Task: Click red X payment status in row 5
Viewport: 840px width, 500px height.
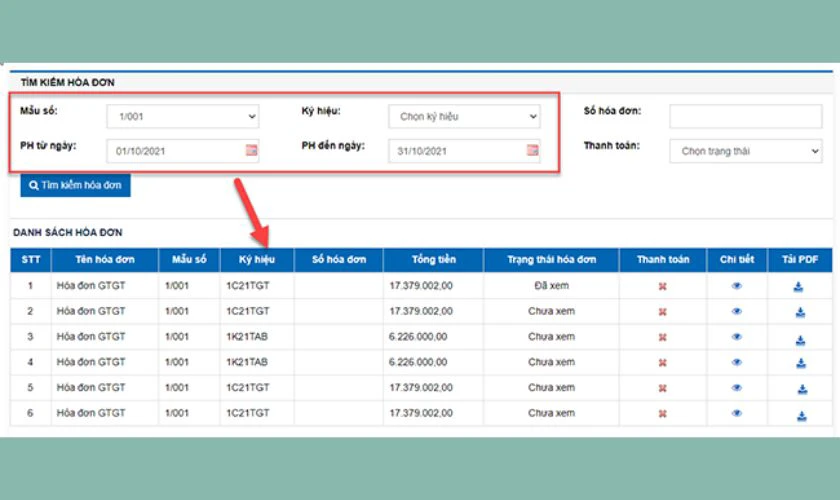Action: (662, 388)
